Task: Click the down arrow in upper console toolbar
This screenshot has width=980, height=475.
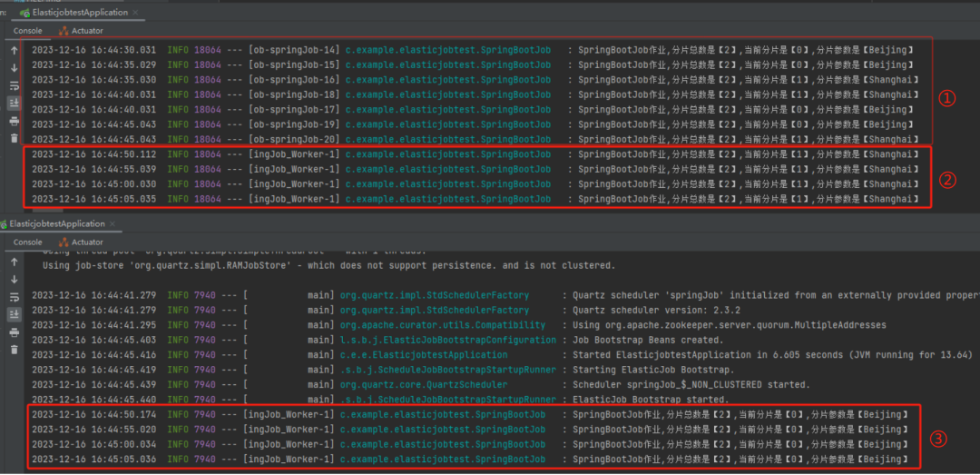Action: click(14, 67)
